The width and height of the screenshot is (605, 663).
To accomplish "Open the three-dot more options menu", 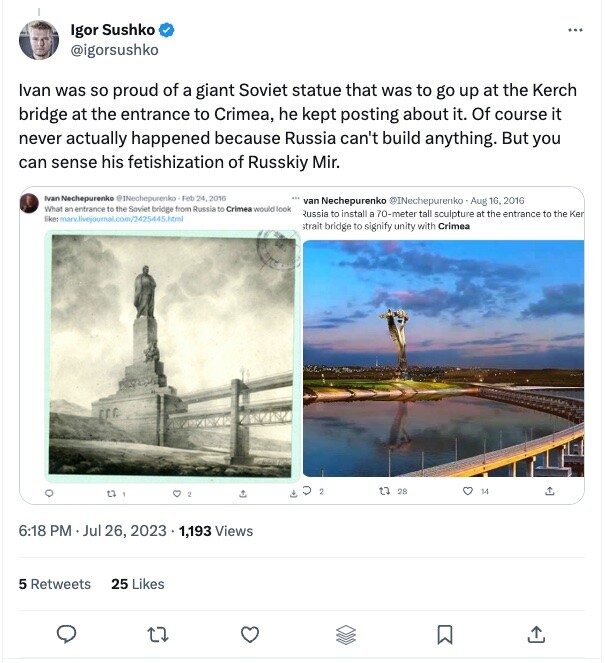I will tap(575, 30).
